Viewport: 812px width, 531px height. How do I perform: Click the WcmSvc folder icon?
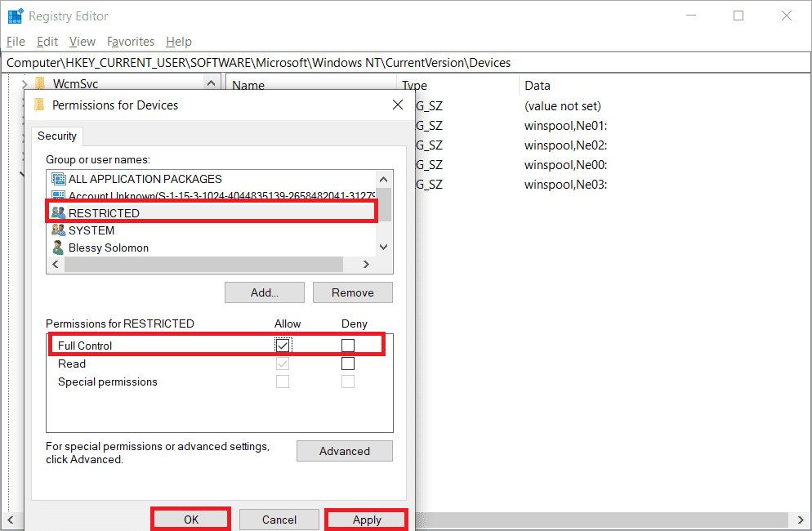coord(40,83)
